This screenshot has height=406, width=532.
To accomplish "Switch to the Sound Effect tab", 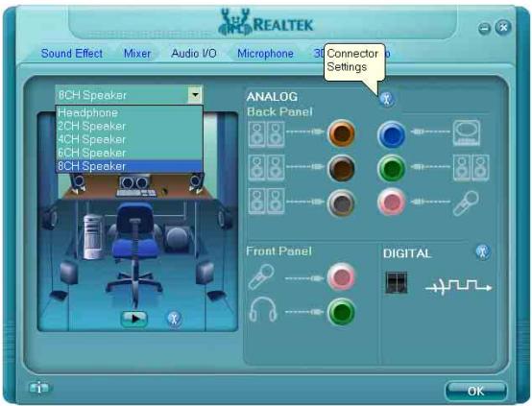I will tap(72, 53).
